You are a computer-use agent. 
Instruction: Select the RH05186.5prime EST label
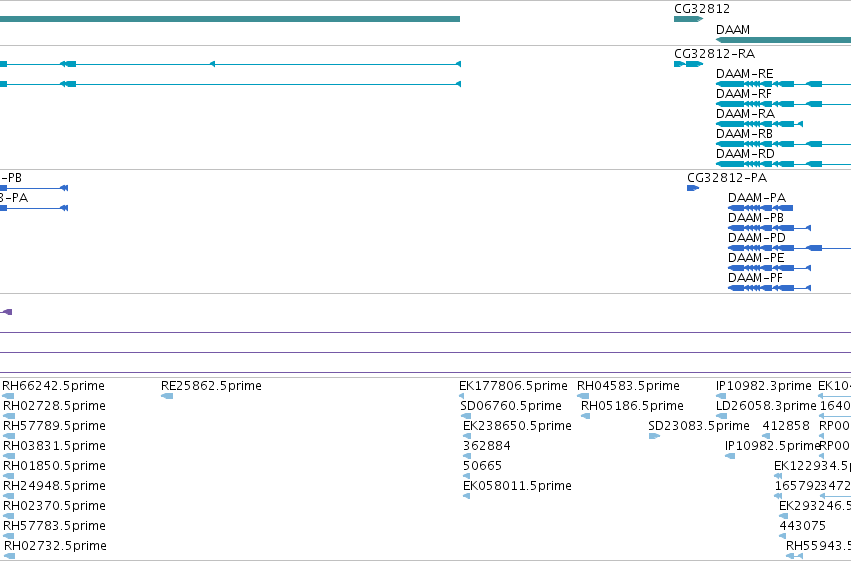coord(632,406)
